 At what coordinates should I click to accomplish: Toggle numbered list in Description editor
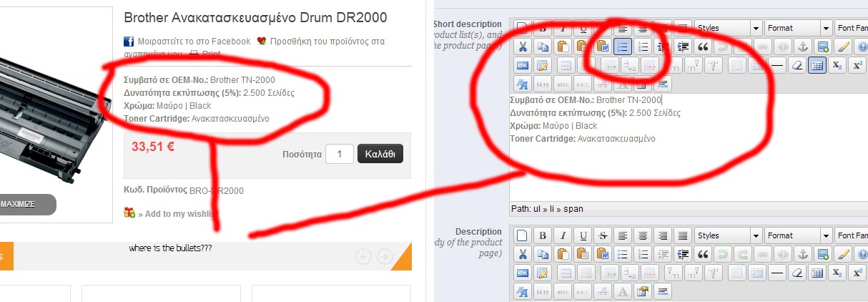643,254
